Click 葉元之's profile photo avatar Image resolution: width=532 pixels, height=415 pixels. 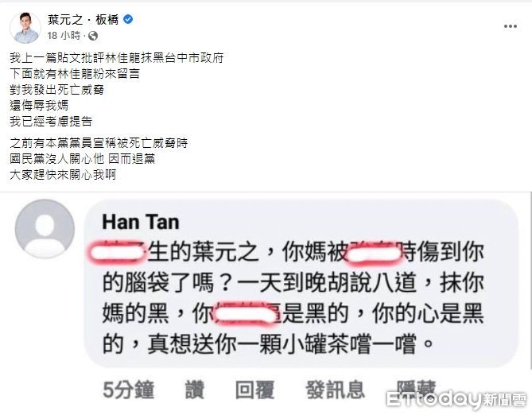pyautogui.click(x=25, y=28)
